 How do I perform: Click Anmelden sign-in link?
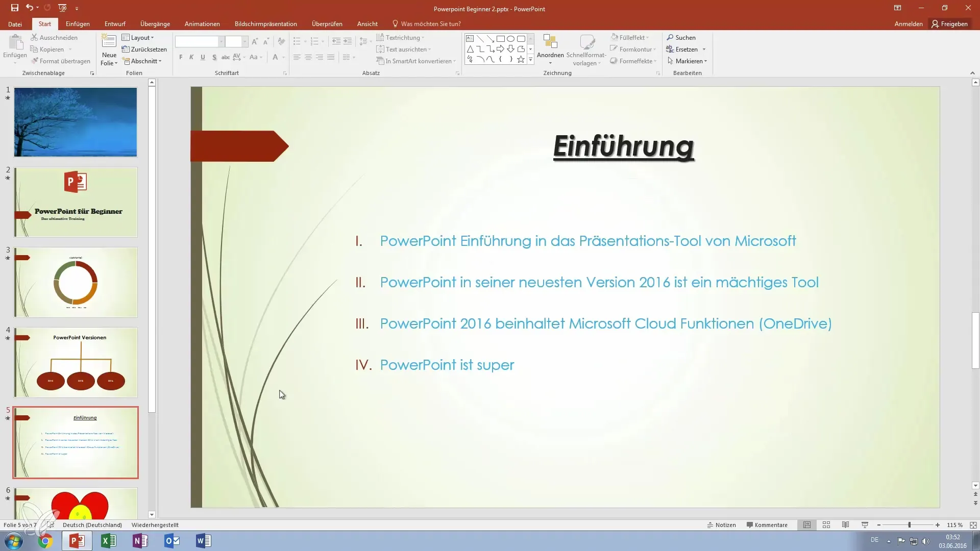[x=909, y=24]
